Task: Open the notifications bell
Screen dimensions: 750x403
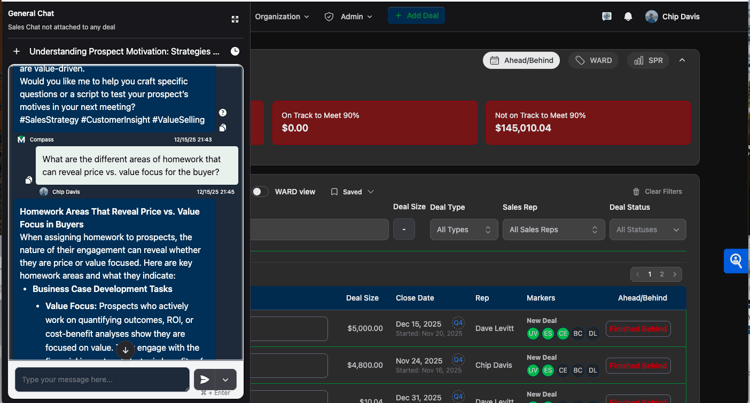Action: tap(628, 17)
